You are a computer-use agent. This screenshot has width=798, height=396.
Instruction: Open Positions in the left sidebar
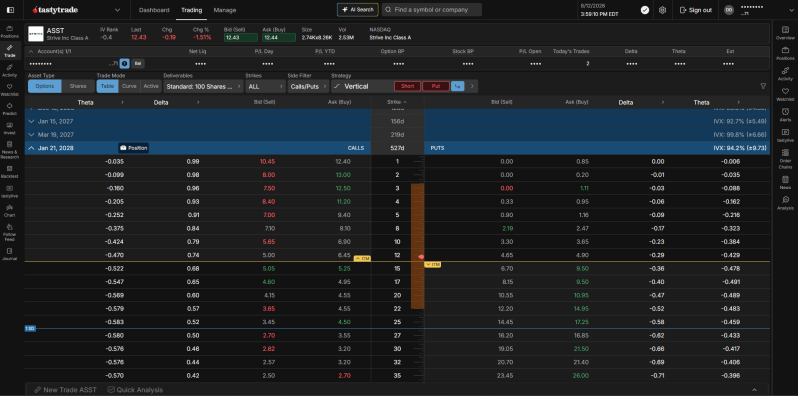pos(10,32)
